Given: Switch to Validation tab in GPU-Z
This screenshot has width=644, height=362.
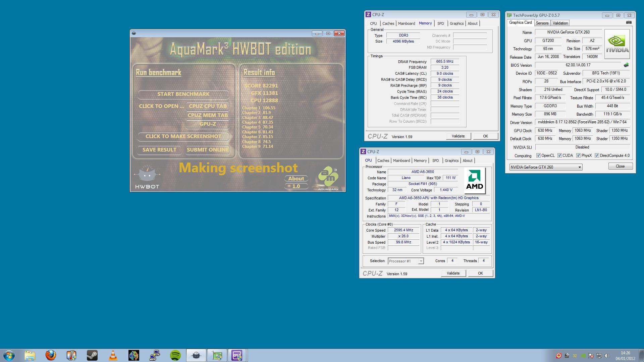Looking at the screenshot, I should [x=560, y=23].
